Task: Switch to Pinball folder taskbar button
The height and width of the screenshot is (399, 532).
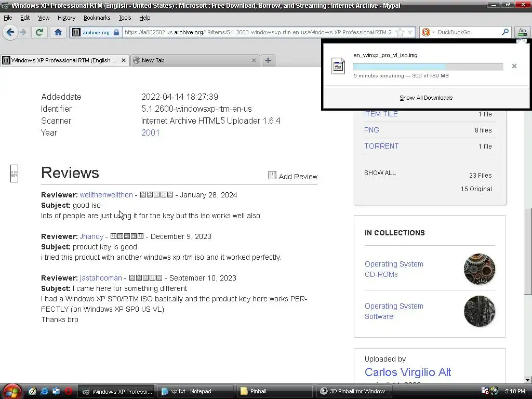Action: [275, 391]
